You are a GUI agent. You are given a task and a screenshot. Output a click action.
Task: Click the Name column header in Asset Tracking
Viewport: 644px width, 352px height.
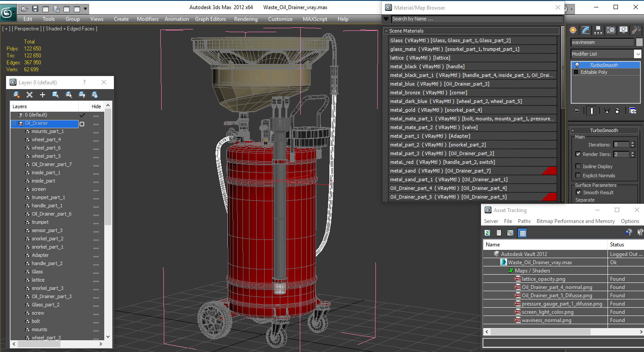(x=545, y=245)
